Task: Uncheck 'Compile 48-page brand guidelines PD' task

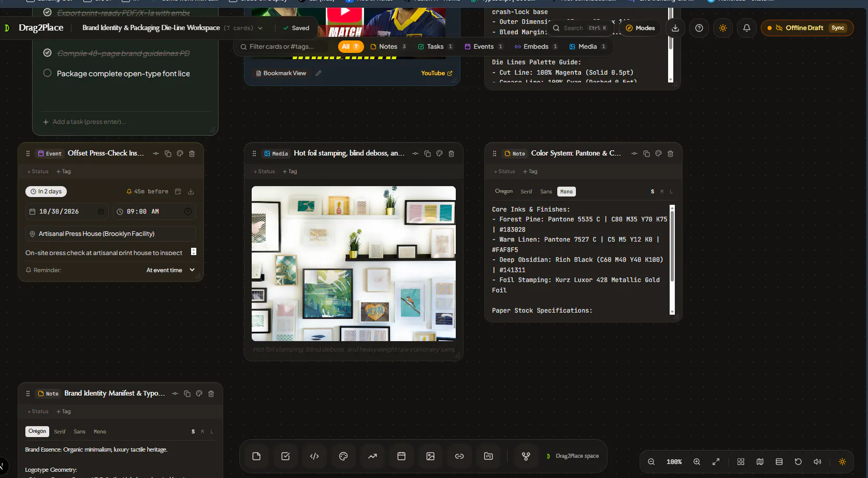Action: pyautogui.click(x=47, y=53)
